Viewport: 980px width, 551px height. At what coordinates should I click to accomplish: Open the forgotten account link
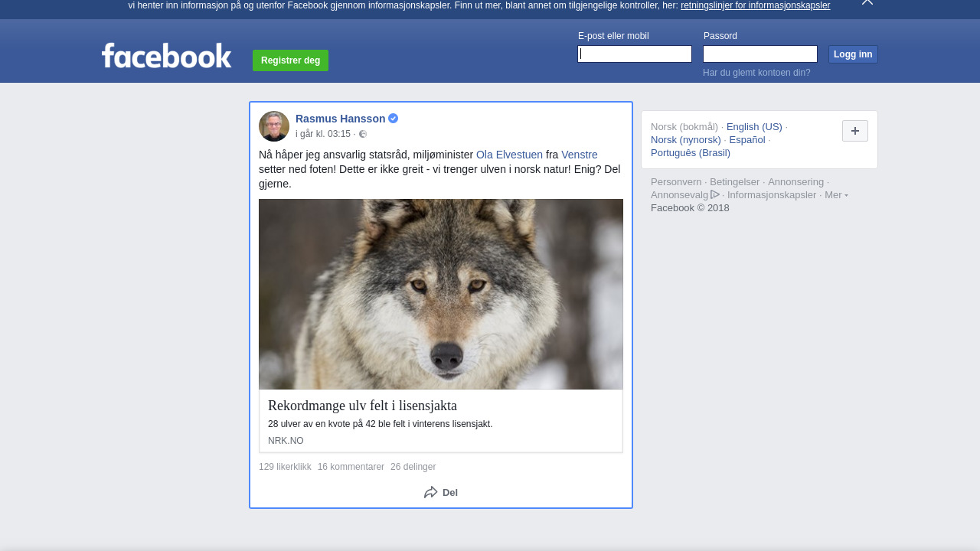(x=756, y=73)
